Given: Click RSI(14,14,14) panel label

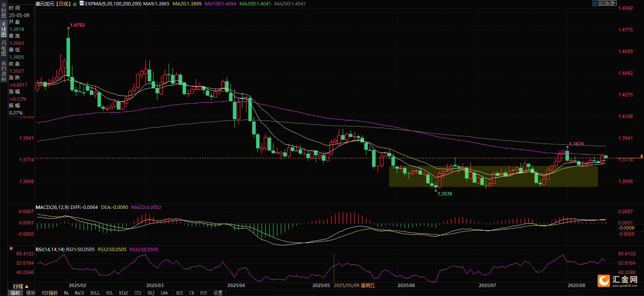Looking at the screenshot, I should click(x=50, y=250).
